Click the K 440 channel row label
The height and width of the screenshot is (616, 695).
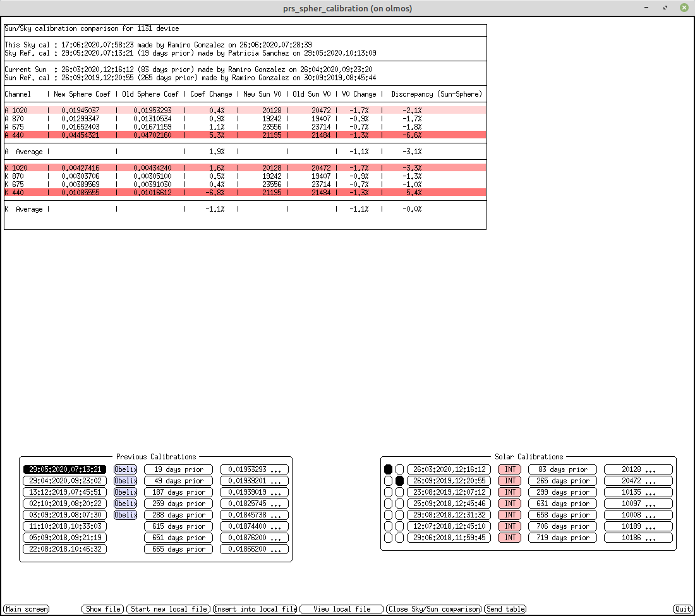click(14, 193)
